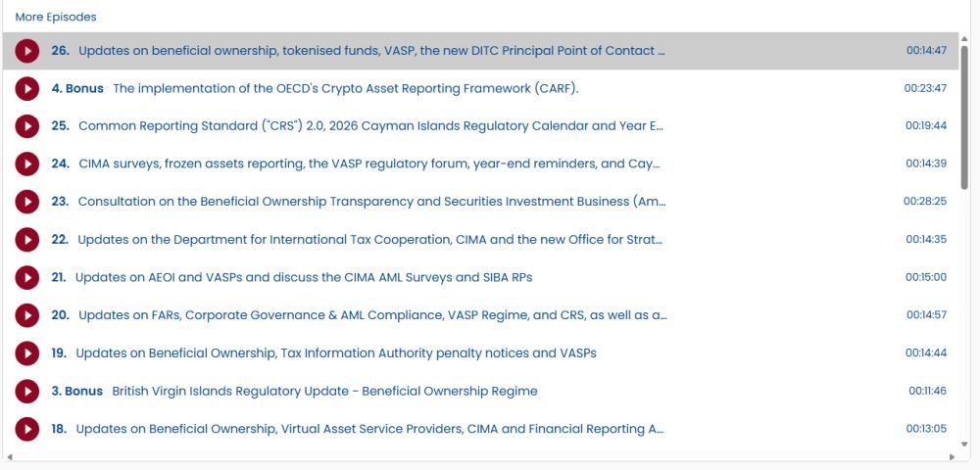Click the horizontal scrollbar left arrow
Viewport: 980px width, 470px height.
[x=8, y=456]
